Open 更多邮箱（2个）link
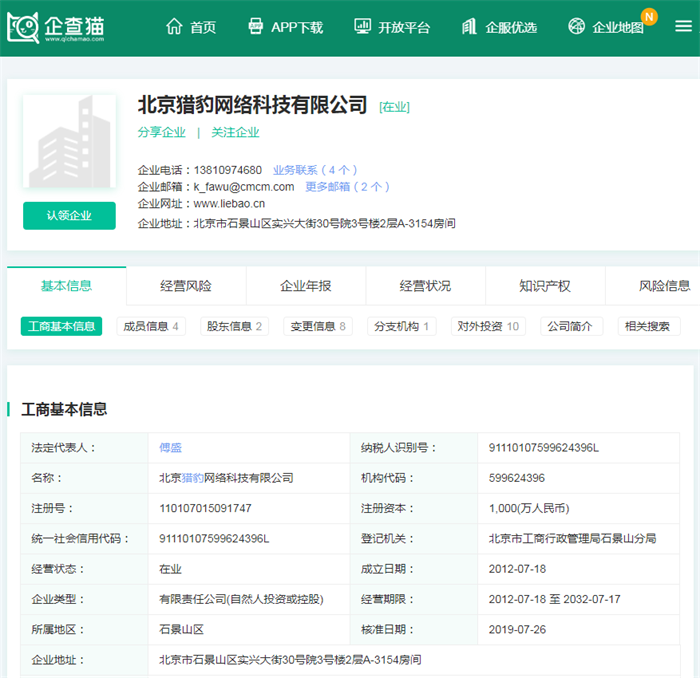Viewport: 700px width, 678px height. (x=347, y=187)
